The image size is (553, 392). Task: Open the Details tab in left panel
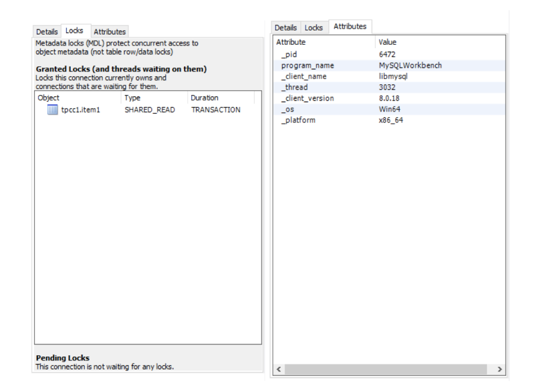click(47, 32)
